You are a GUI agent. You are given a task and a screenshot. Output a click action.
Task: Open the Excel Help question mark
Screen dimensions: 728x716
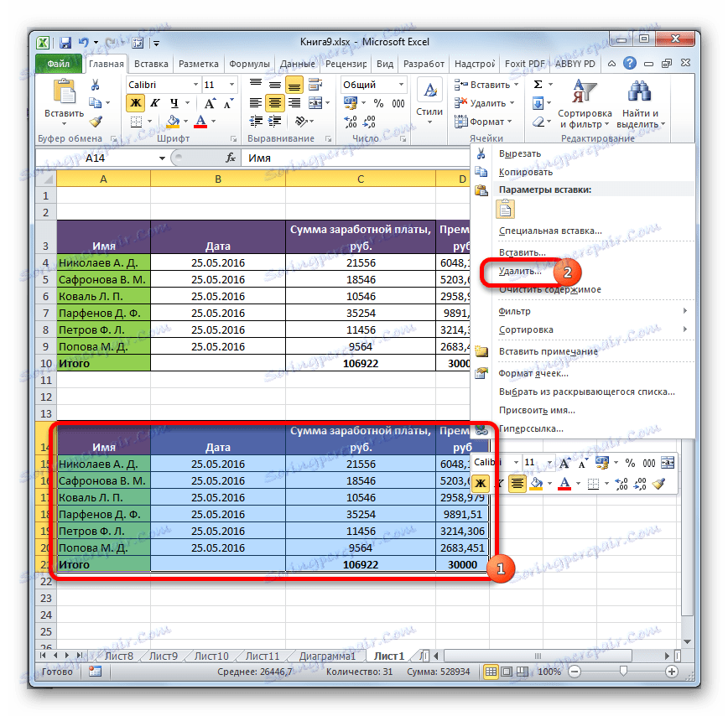click(630, 63)
